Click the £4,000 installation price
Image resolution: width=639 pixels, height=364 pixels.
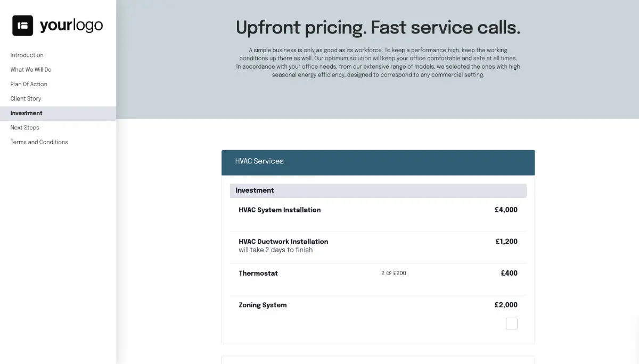coord(506,210)
